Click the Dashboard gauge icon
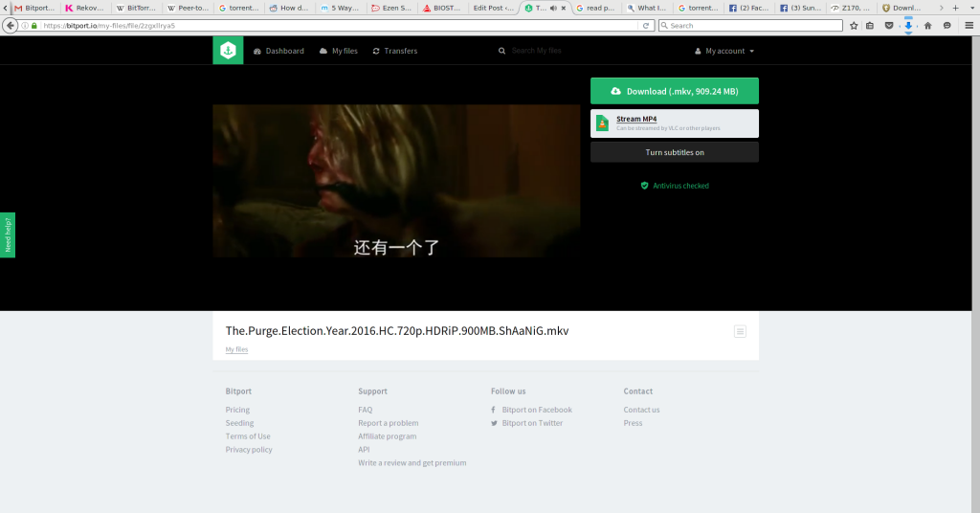Screen dimensions: 980x513 point(256,52)
